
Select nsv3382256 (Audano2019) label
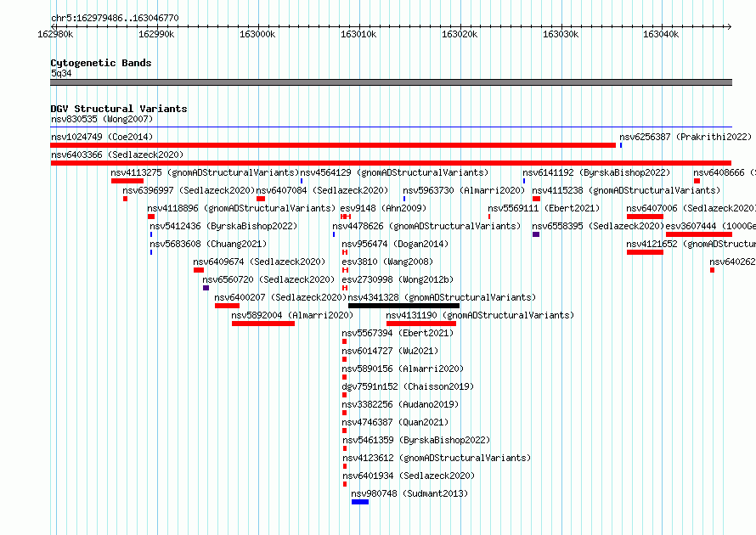(x=400, y=404)
